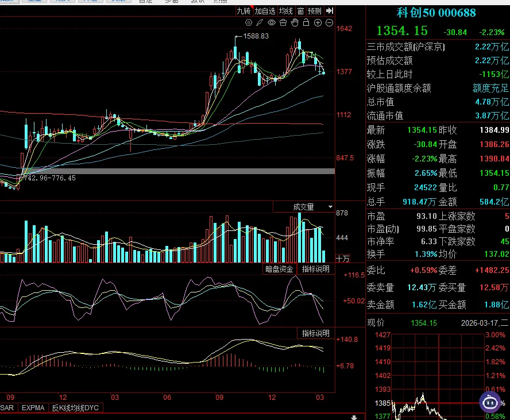Screen dimensions: 510x420
Task: Click the down arrow icon at bottom
Action: pyautogui.click(x=354, y=417)
